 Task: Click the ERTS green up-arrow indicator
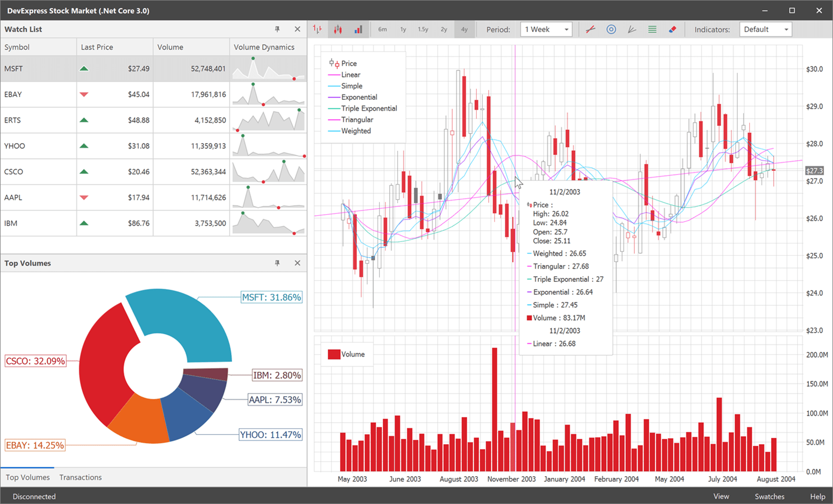[x=84, y=120]
